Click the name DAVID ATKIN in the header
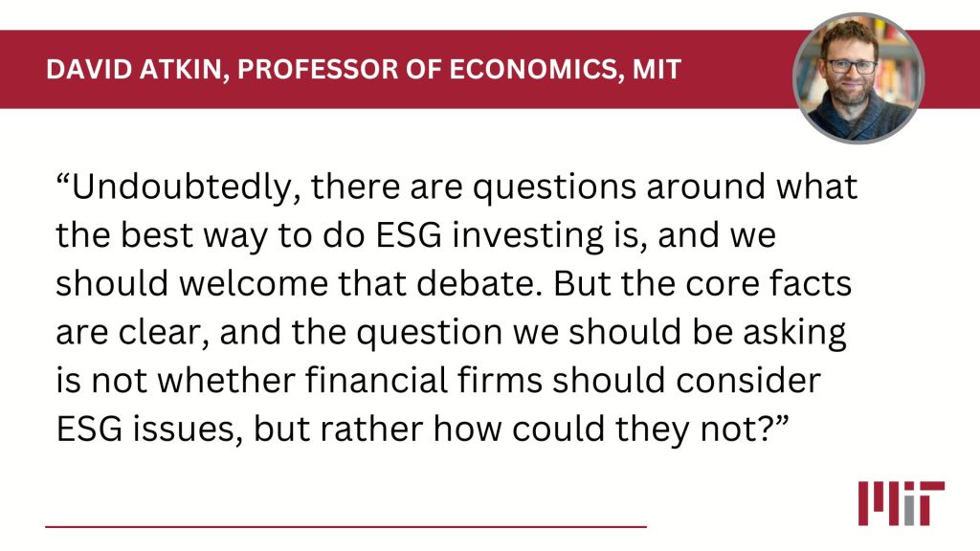The height and width of the screenshot is (551, 980). (x=133, y=69)
